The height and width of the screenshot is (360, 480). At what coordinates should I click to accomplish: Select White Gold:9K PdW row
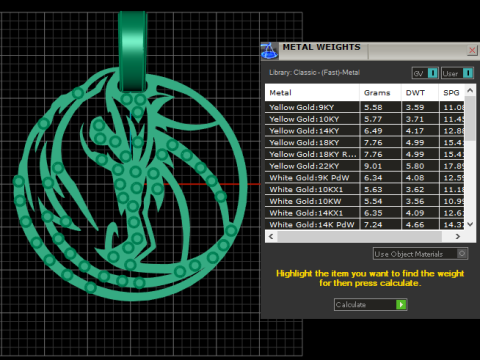click(364, 178)
